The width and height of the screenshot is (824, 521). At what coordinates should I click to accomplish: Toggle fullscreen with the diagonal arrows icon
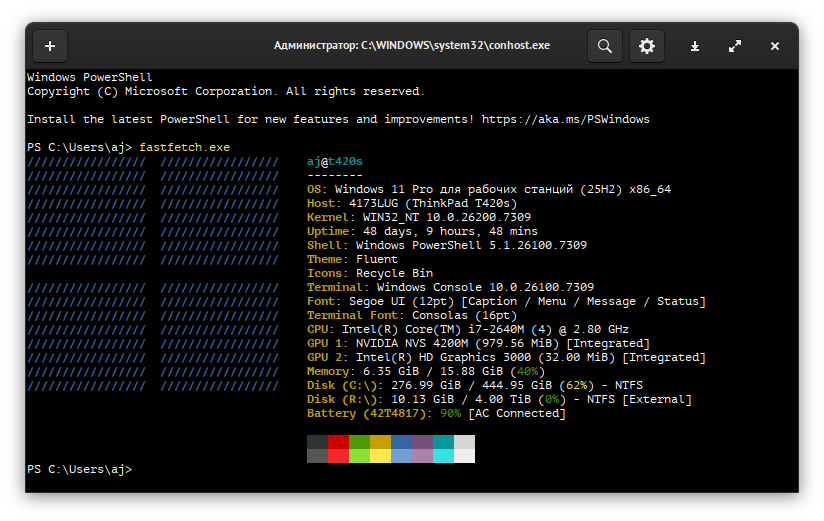735,46
